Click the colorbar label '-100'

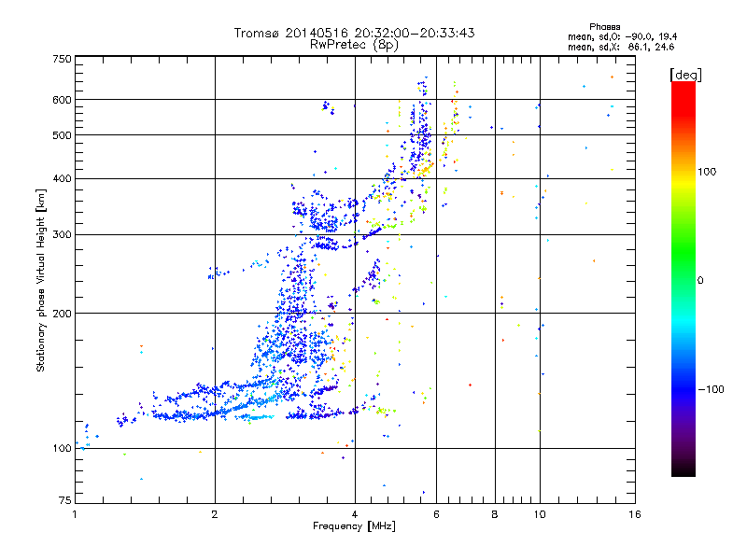click(711, 389)
